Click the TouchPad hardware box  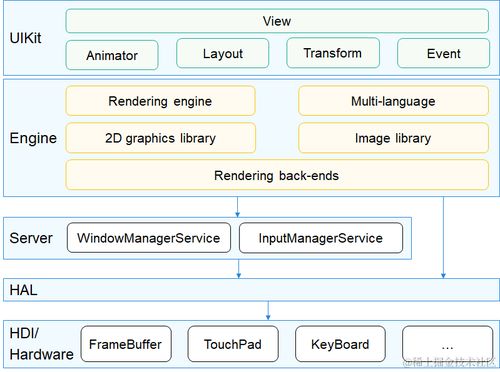pos(233,344)
